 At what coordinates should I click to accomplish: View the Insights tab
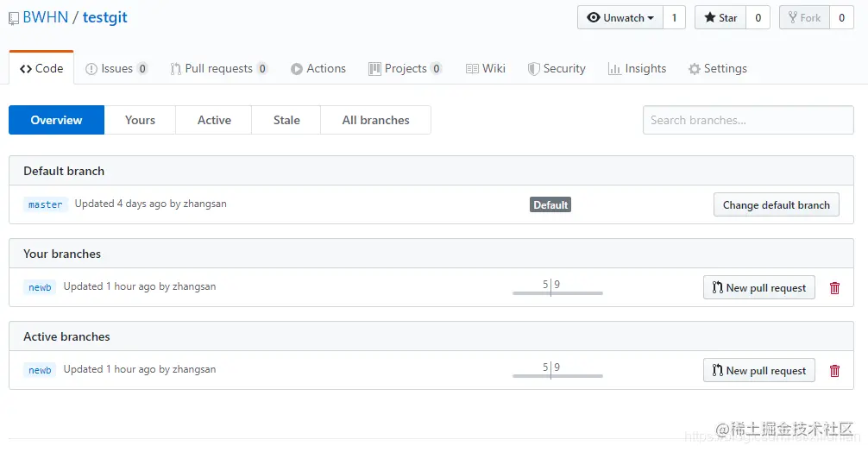pos(637,69)
